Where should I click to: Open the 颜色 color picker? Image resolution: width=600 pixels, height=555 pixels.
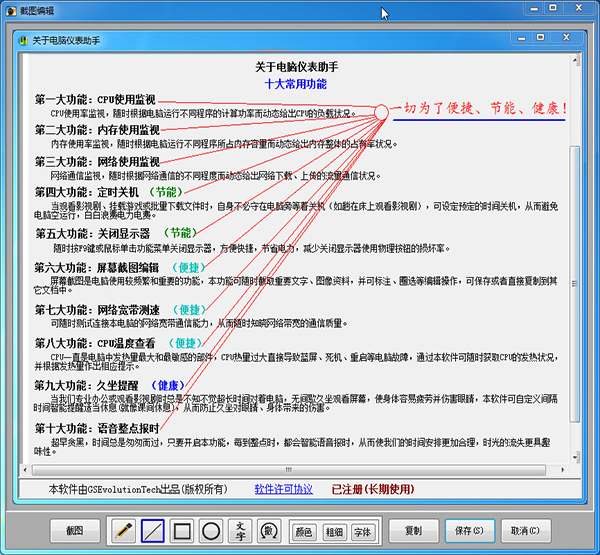[304, 531]
